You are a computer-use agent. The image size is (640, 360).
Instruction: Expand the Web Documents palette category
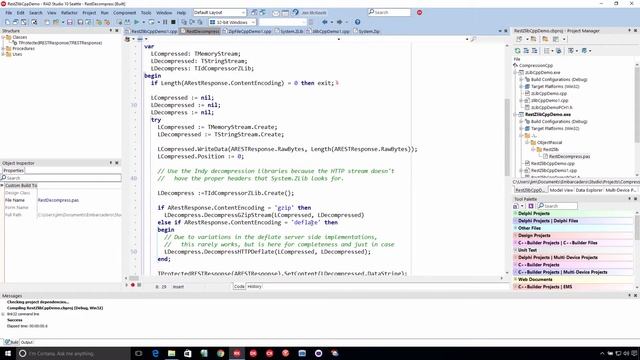pyautogui.click(x=516, y=280)
